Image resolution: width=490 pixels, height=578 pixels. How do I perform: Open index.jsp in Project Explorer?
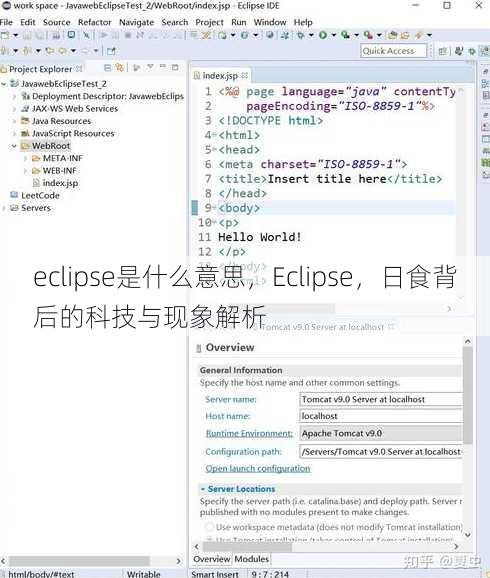tap(60, 183)
